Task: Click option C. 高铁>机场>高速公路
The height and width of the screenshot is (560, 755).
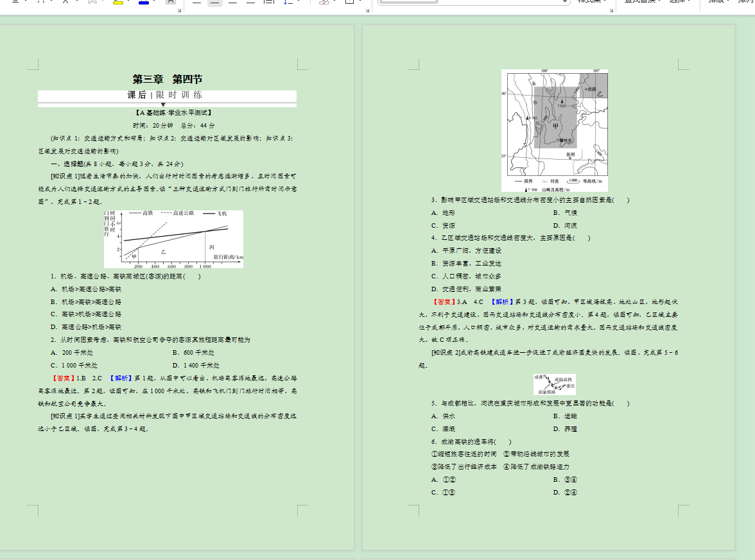Action: (x=86, y=314)
